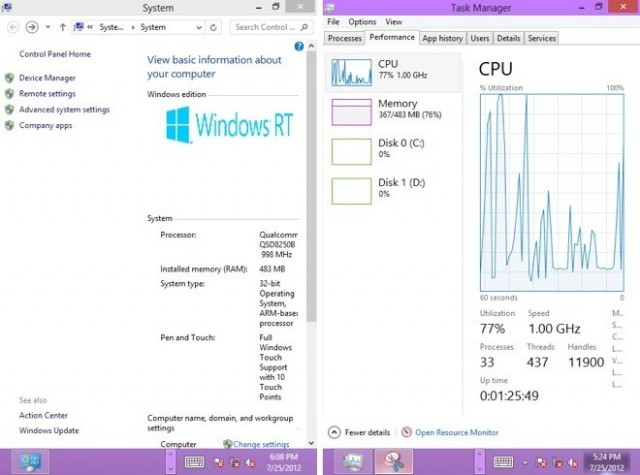
Task: Open recent locations dropdown arrow
Action: pos(48,27)
